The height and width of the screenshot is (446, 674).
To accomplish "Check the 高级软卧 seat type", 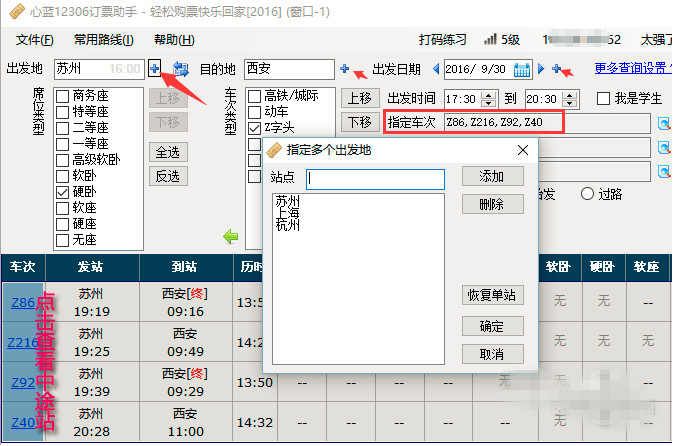I will pyautogui.click(x=62, y=160).
